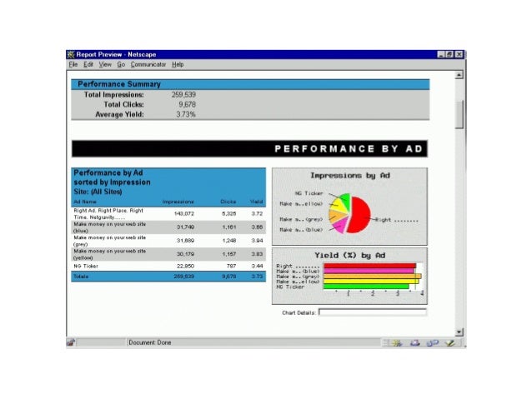Screen dimensions: 532x399
Task: Select 'Make money on your web site (yellow)' row
Action: [x=168, y=255]
